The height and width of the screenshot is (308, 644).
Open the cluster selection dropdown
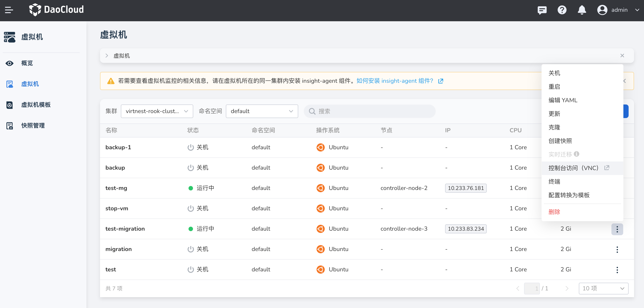(157, 111)
